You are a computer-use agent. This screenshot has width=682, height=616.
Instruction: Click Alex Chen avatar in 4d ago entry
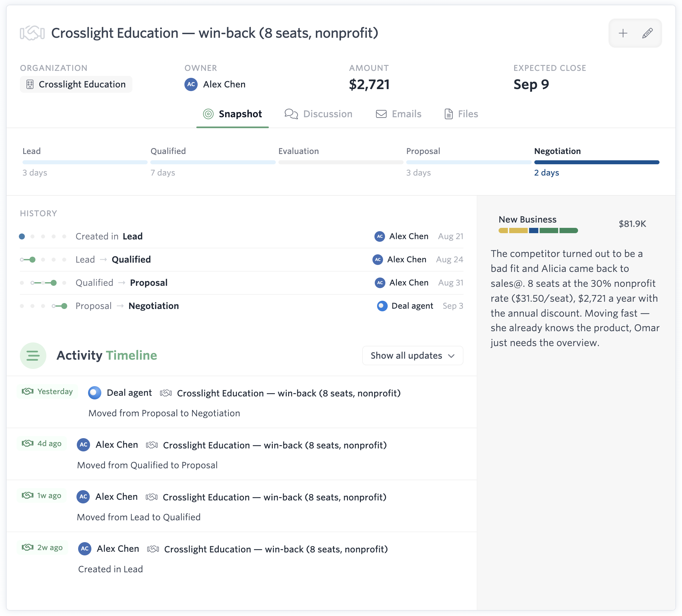point(83,445)
